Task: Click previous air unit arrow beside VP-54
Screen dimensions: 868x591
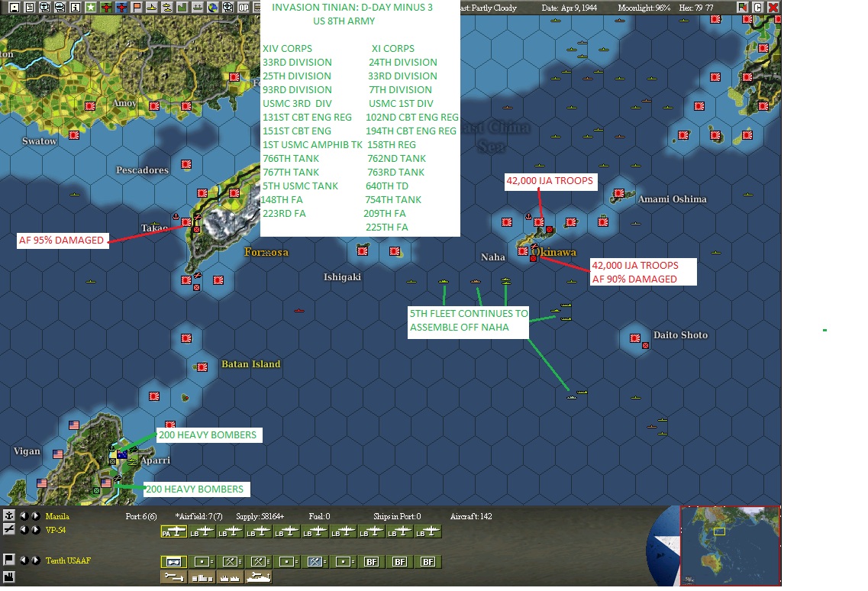Action: [x=23, y=529]
